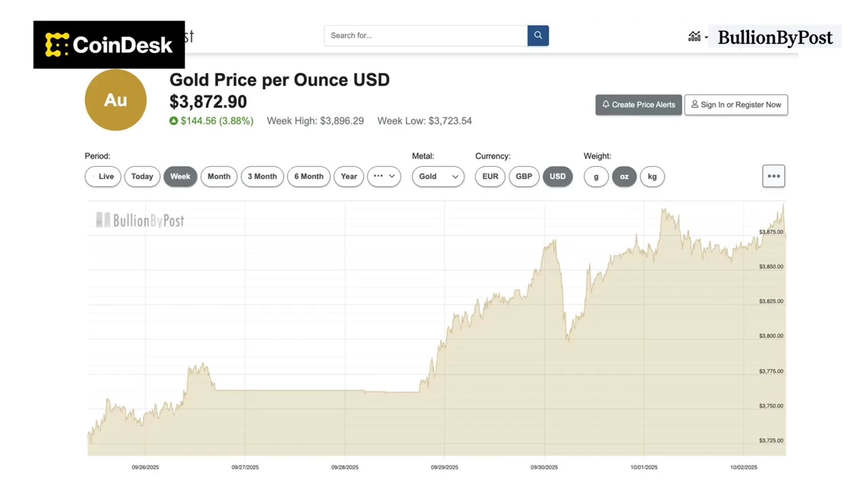Select kg weight unit
Image resolution: width=868 pixels, height=488 pixels.
tap(652, 176)
